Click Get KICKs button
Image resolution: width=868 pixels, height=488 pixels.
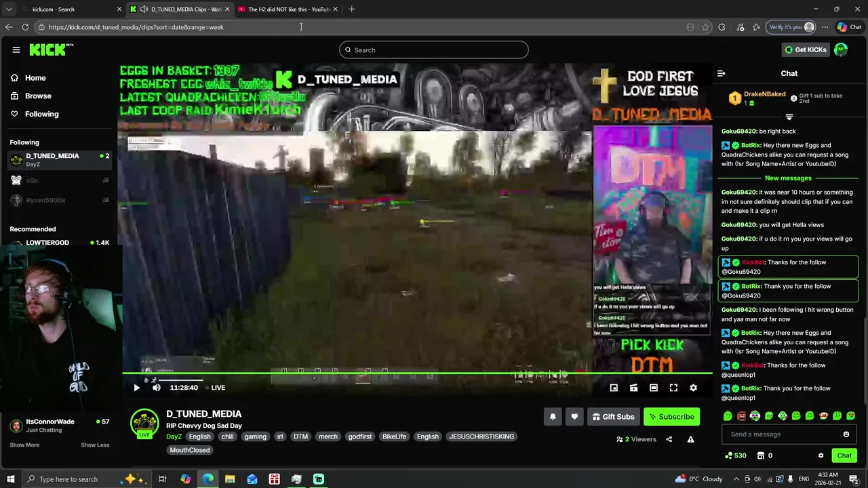(806, 49)
